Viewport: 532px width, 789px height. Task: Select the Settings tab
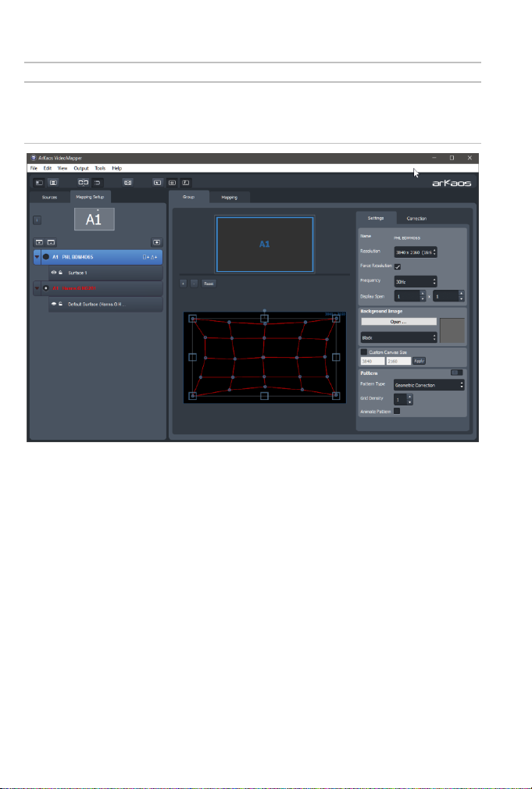[x=376, y=218]
